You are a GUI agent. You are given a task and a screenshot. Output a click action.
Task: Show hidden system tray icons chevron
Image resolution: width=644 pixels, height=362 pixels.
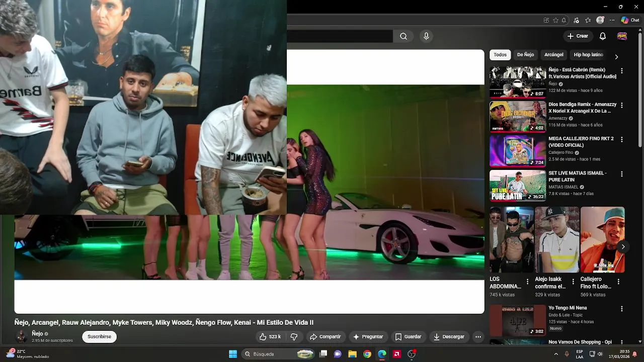(x=556, y=354)
